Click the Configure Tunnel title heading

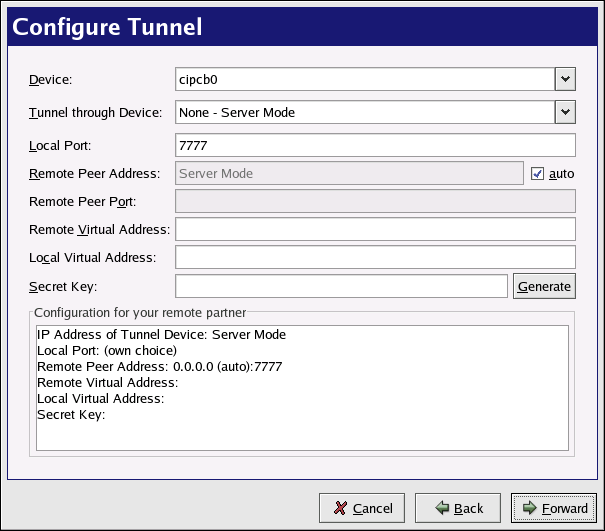107,25
